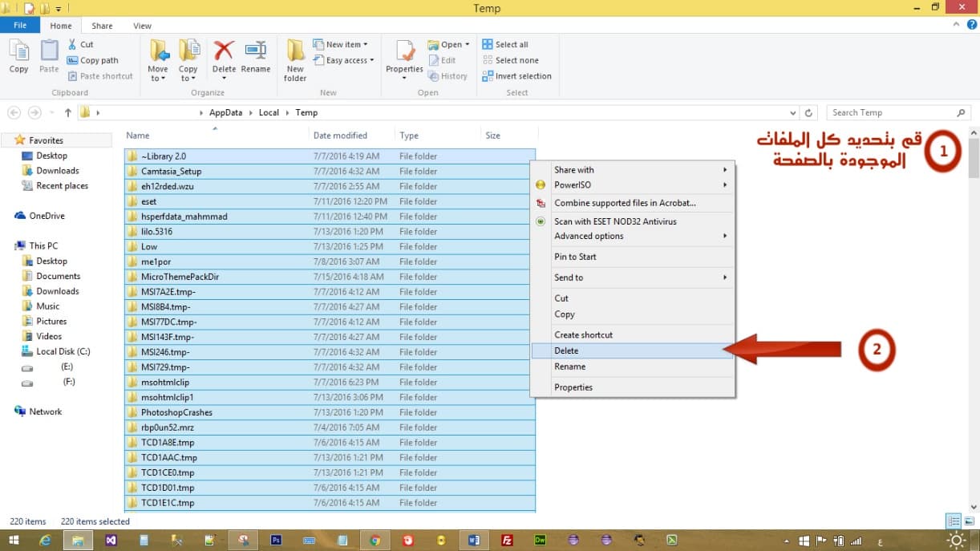The height and width of the screenshot is (551, 980).
Task: Click Invert selection in ribbon
Action: [x=523, y=76]
